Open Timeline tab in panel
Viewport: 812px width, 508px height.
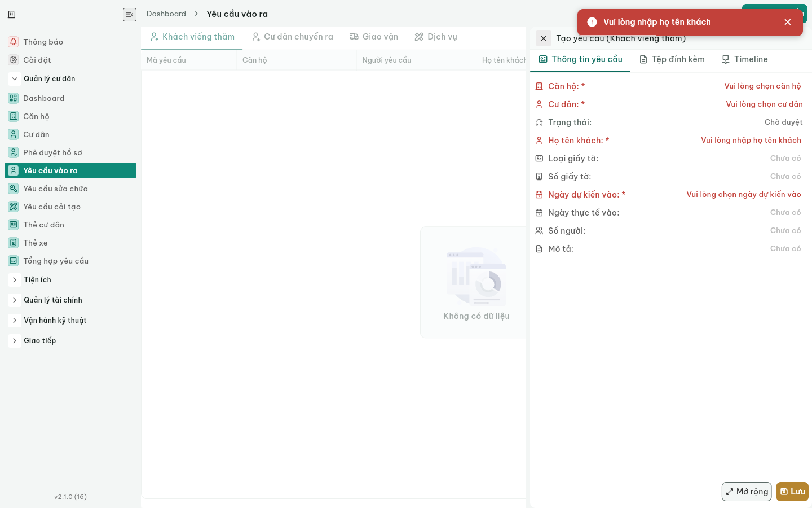point(745,59)
